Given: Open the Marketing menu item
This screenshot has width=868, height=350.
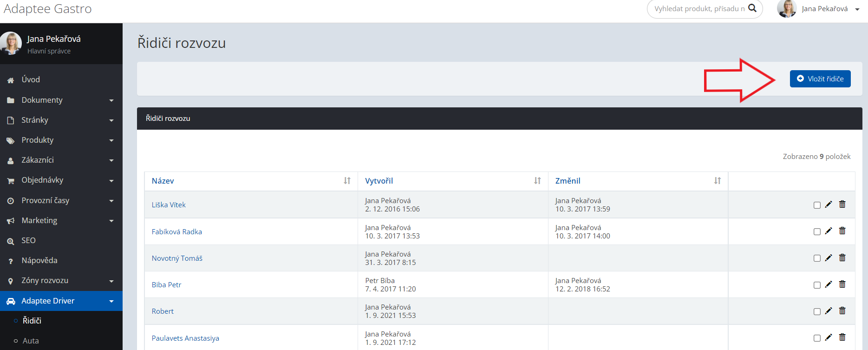Looking at the screenshot, I should 61,220.
